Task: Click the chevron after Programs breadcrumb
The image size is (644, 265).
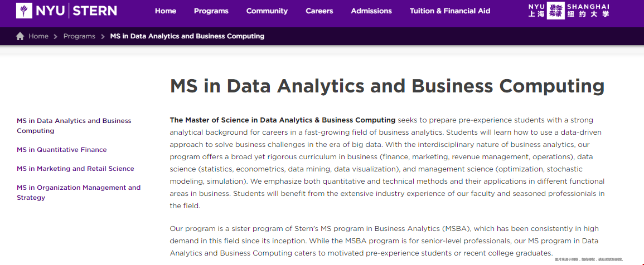Action: pos(103,37)
